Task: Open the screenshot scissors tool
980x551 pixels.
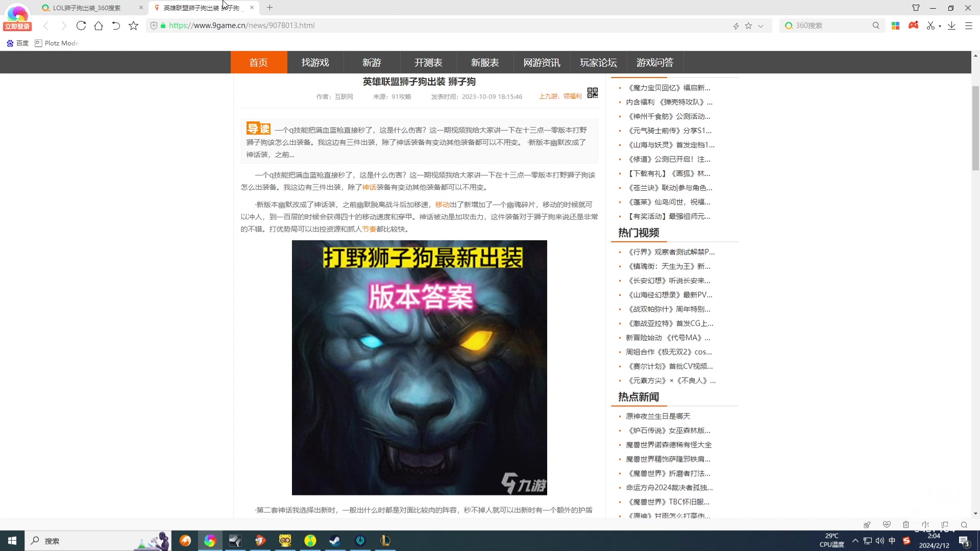Action: point(930,25)
